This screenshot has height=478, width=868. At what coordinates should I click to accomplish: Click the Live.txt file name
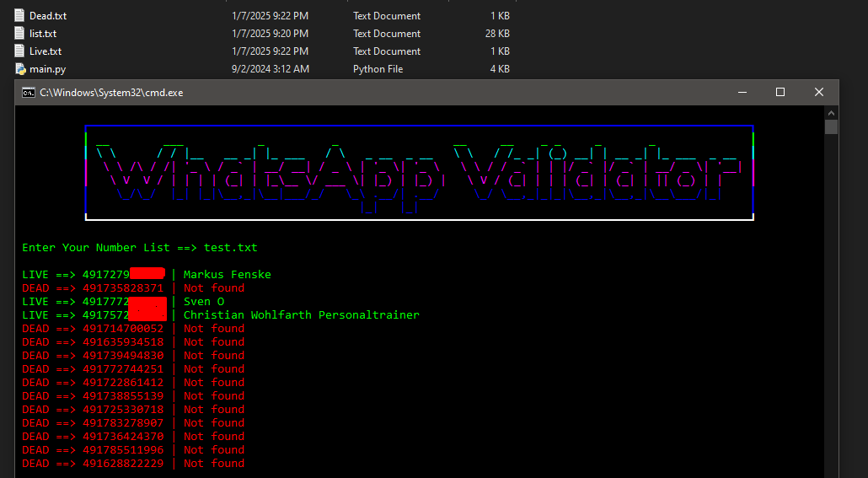click(46, 51)
